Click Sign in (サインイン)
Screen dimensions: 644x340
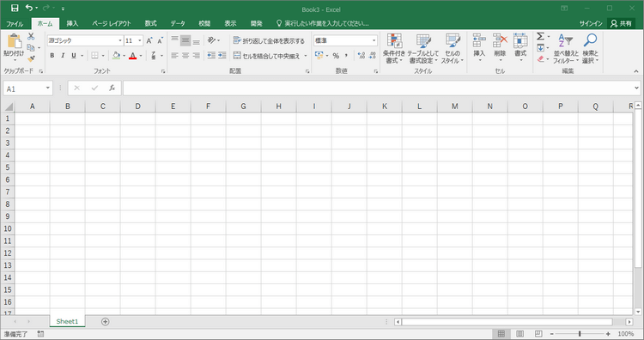(591, 23)
